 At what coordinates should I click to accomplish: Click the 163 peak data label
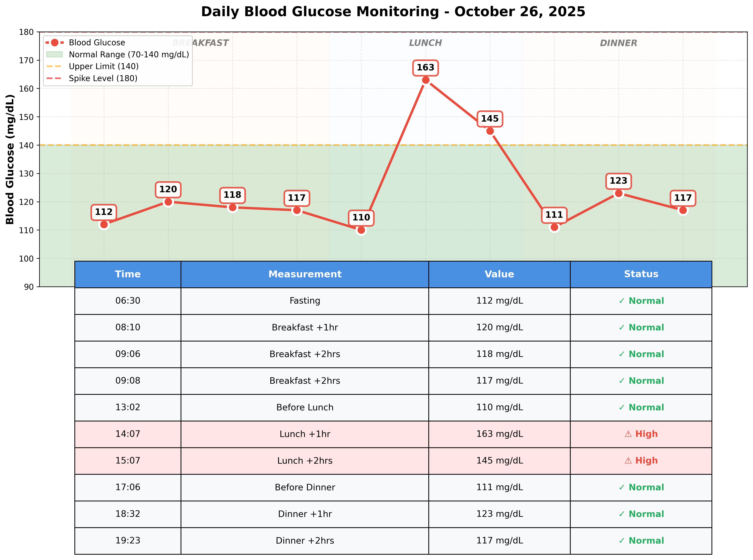[x=425, y=68]
